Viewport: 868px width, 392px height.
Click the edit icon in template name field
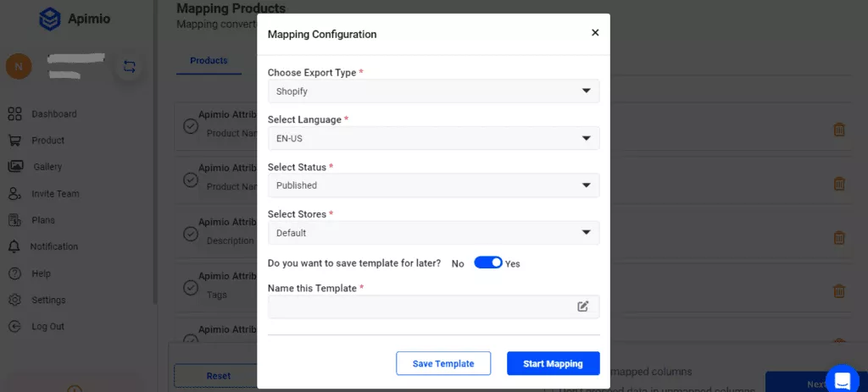click(x=583, y=306)
